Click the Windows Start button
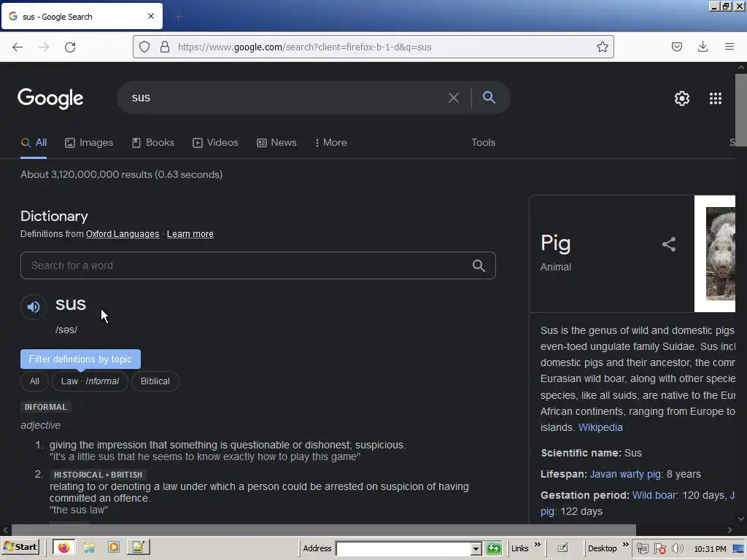 coord(20,548)
